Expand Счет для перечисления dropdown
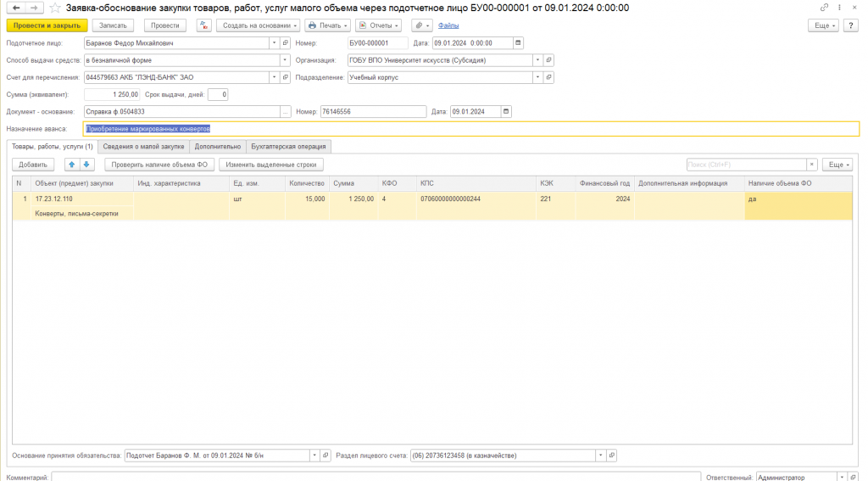Screen dimensions: 868x481 tap(274, 77)
